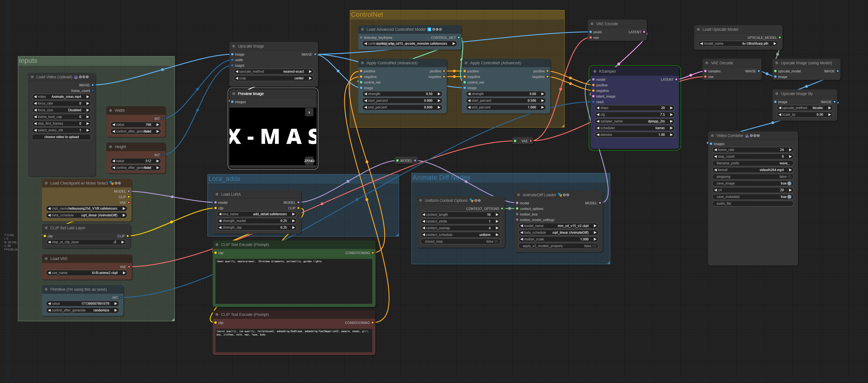
Task: Open the sampler_name dropdown in KSampler
Action: (634, 122)
